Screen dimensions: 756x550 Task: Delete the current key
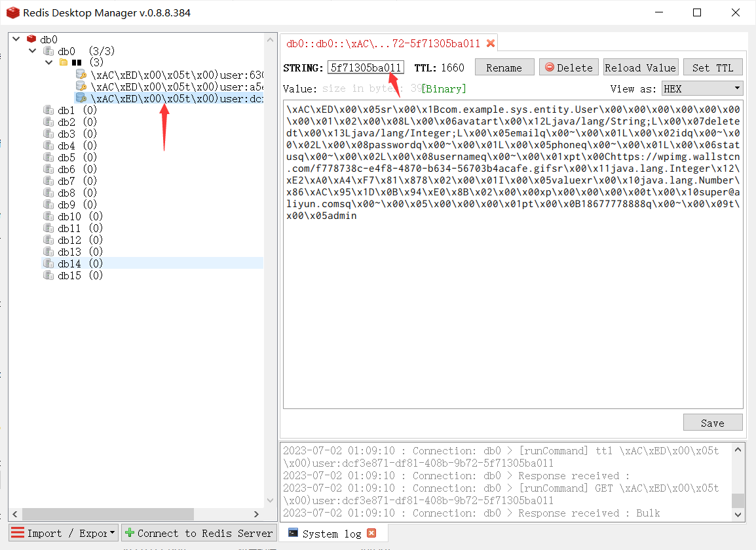point(569,68)
